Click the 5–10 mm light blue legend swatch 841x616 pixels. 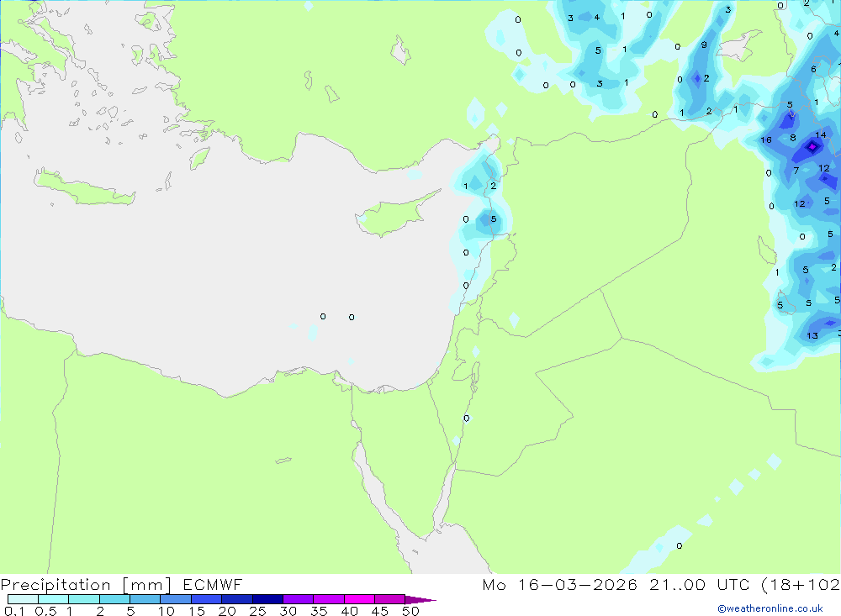click(145, 599)
